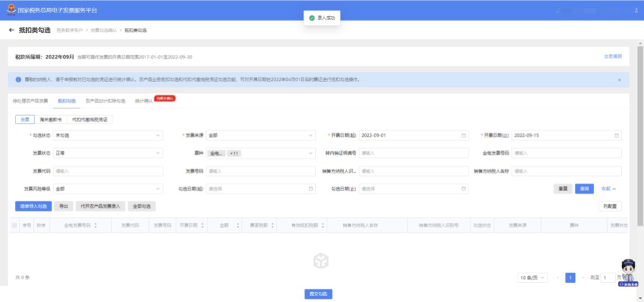Open the 勾选状态 dropdown
644x302 pixels.
(x=108, y=135)
